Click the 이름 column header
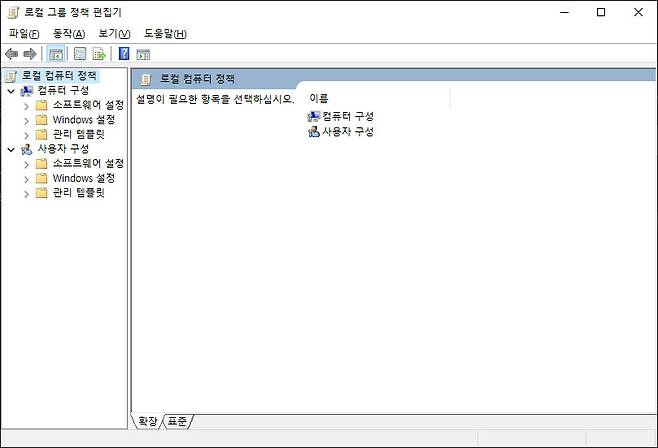The height and width of the screenshot is (448, 658). pos(319,98)
